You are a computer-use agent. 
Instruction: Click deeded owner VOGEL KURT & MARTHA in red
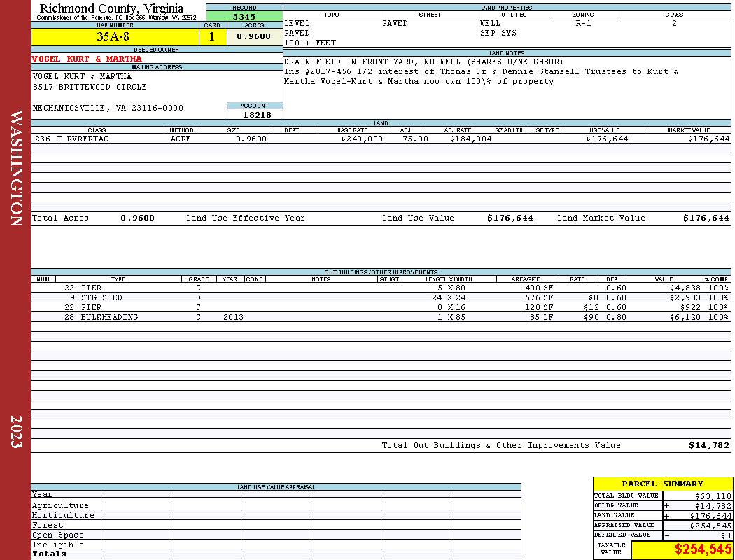point(87,59)
